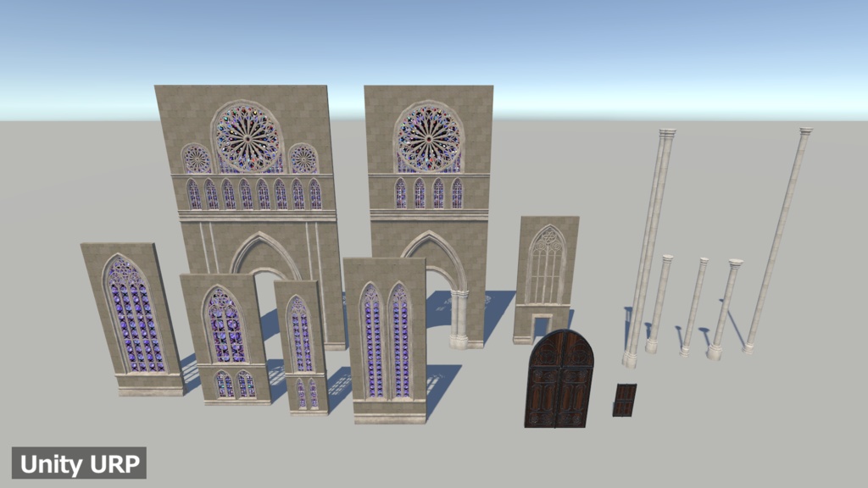Viewport: 868px width, 488px height.
Task: Click the small doorway in the unglazed tracery panel
Action: (x=542, y=326)
